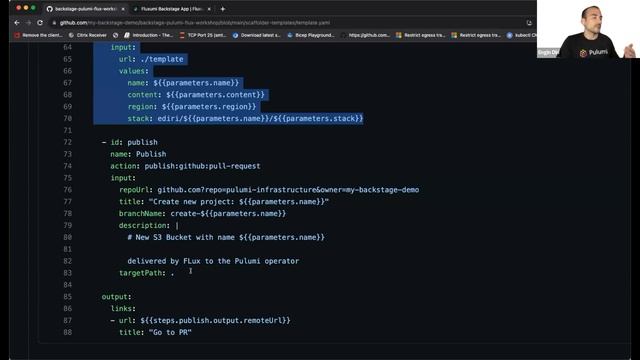Screen dimensions: 640x360
Task: Open the first 'Restrict egress tra...' bookmark
Action: [420, 36]
